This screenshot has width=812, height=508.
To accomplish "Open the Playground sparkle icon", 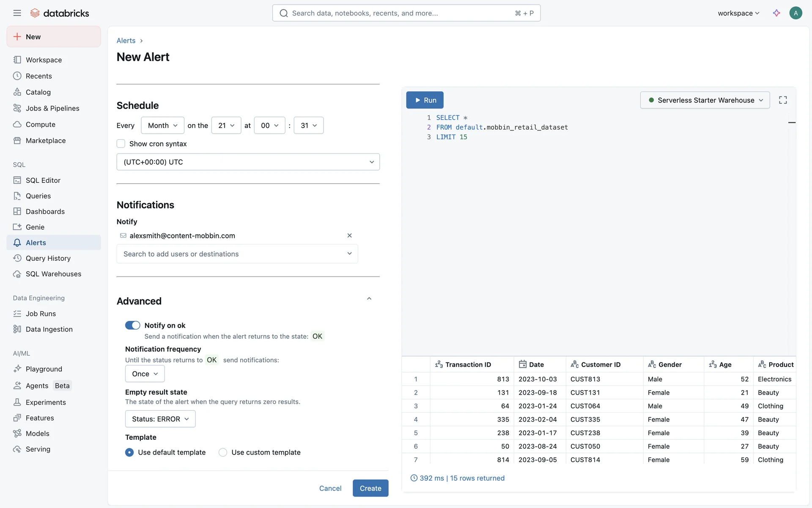I will [17, 369].
